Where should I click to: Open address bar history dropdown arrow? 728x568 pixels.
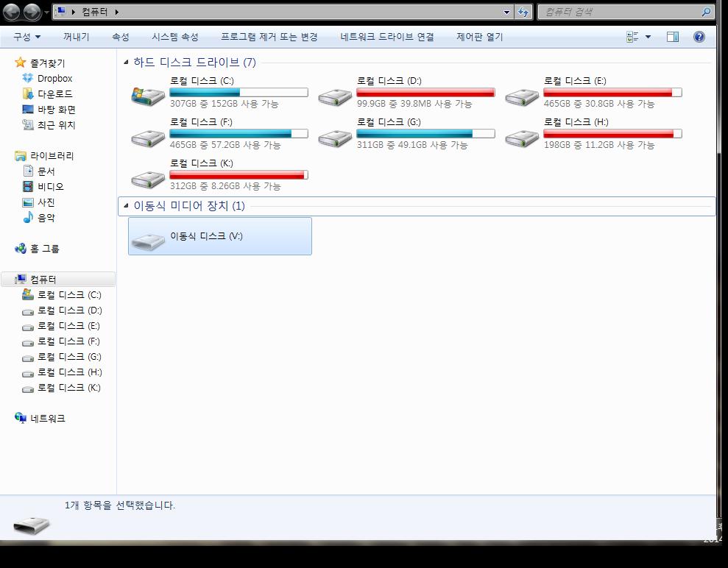[x=506, y=12]
